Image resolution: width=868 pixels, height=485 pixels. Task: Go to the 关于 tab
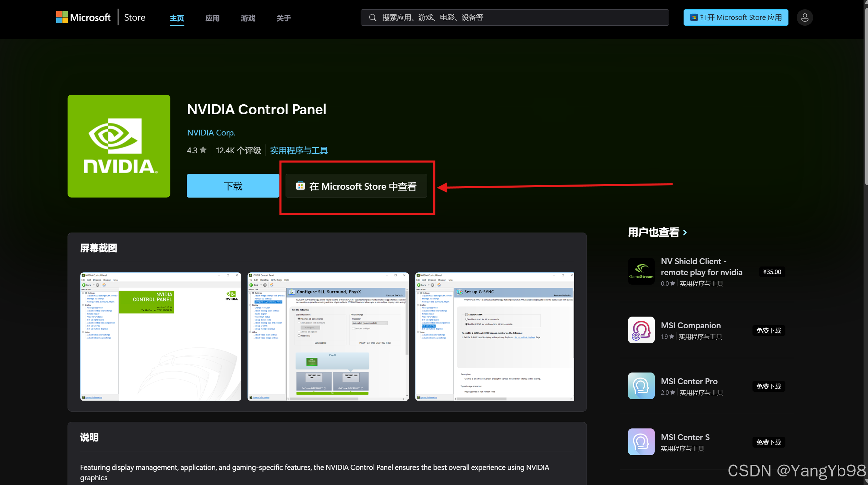pos(284,18)
